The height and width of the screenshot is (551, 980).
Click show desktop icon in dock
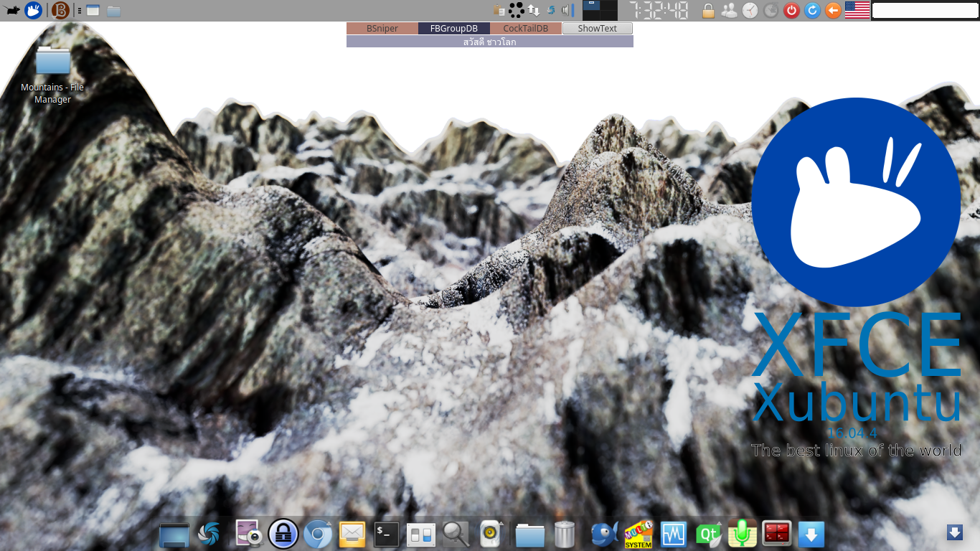click(x=174, y=534)
